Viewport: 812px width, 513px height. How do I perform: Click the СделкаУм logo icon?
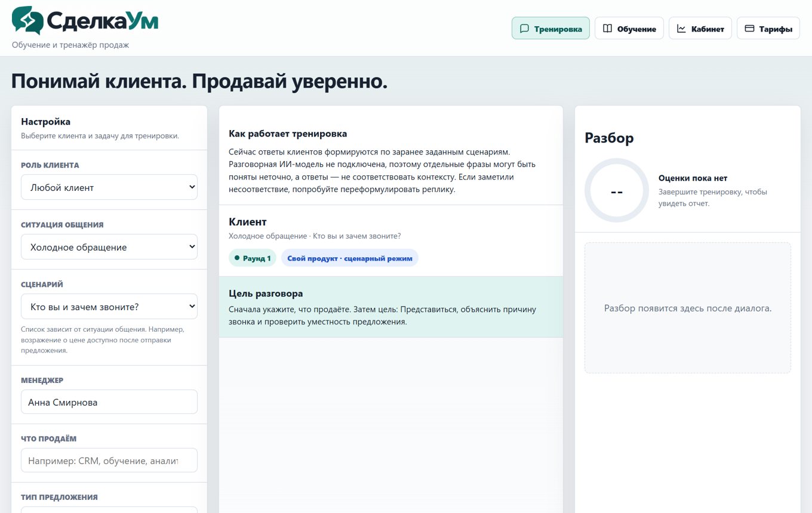(27, 21)
